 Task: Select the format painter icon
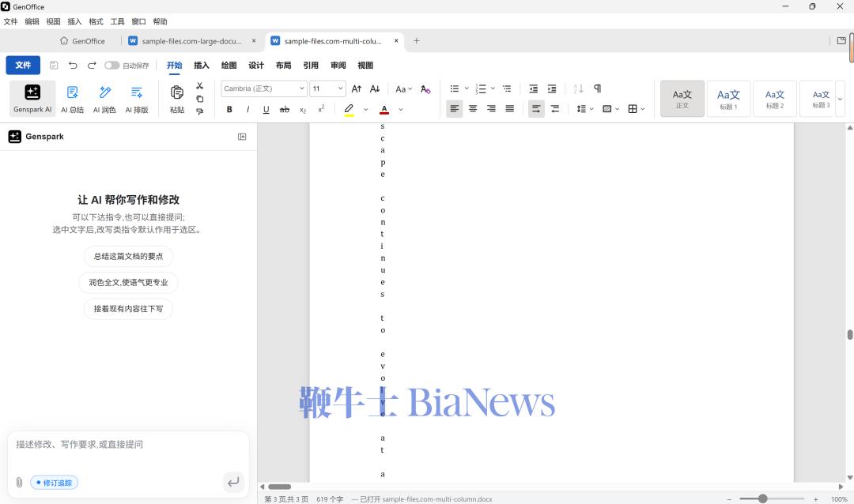point(200,111)
